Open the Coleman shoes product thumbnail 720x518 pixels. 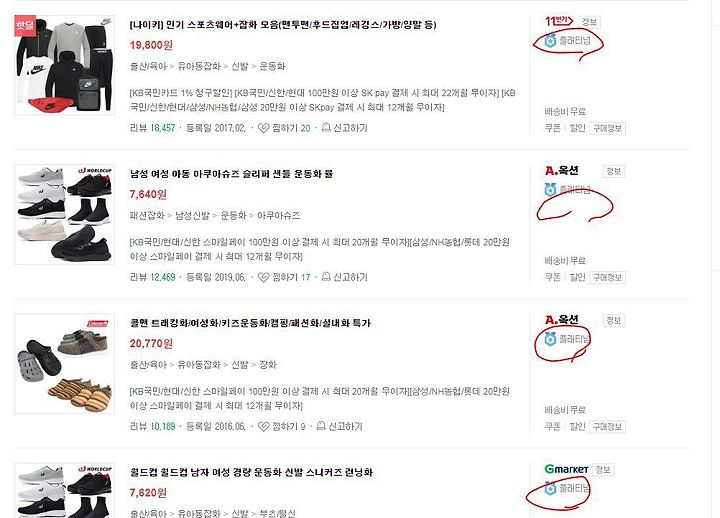point(65,364)
